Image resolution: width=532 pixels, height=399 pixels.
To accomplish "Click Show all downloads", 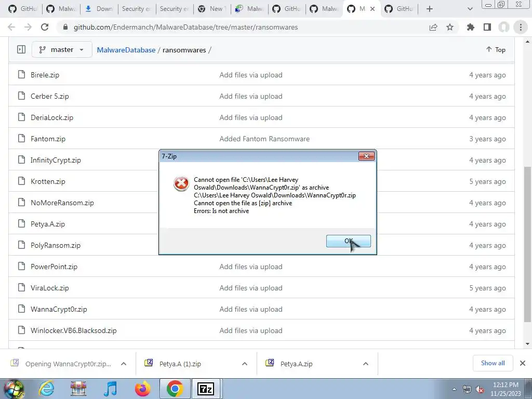I will tap(493, 363).
